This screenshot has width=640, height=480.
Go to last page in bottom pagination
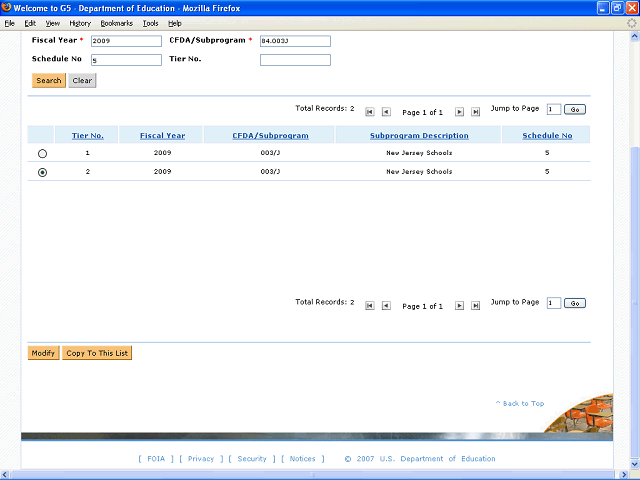pos(476,306)
